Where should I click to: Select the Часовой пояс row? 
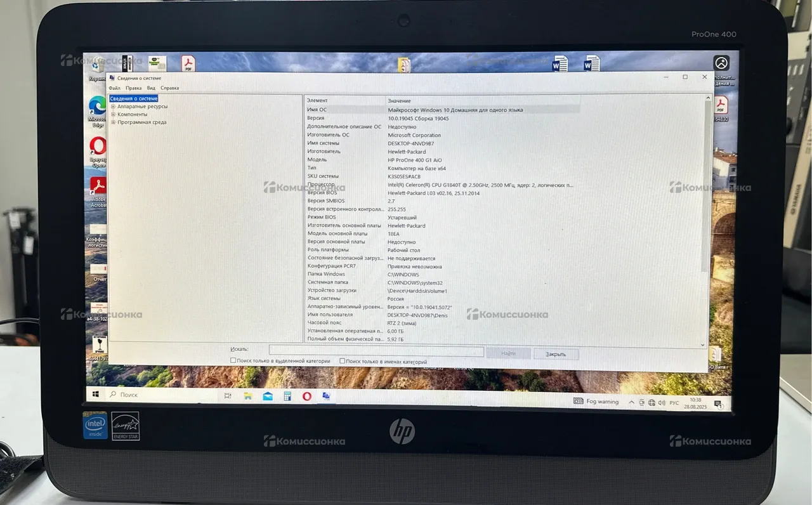442,323
